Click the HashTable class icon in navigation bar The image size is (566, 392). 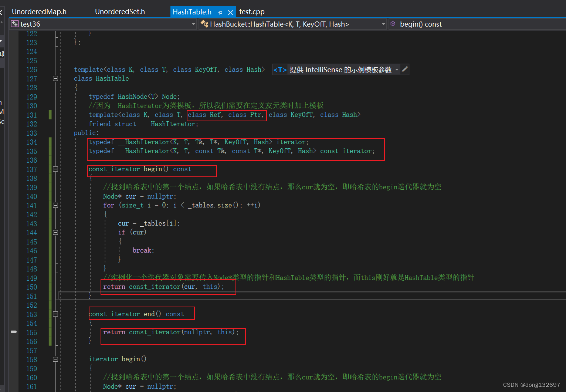click(204, 24)
